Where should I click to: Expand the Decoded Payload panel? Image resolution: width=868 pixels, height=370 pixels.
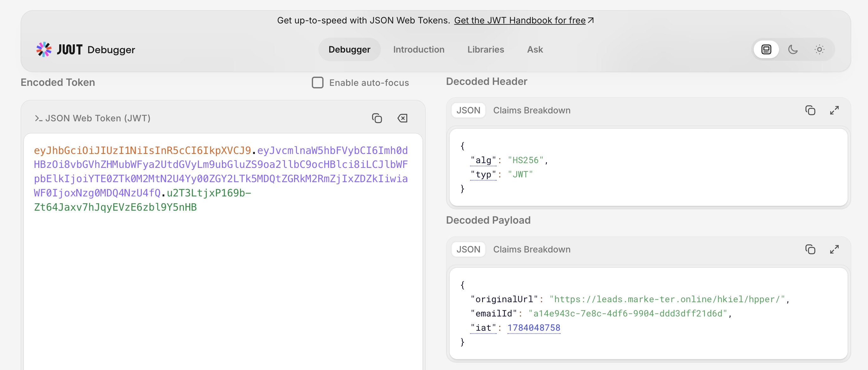pyautogui.click(x=834, y=249)
